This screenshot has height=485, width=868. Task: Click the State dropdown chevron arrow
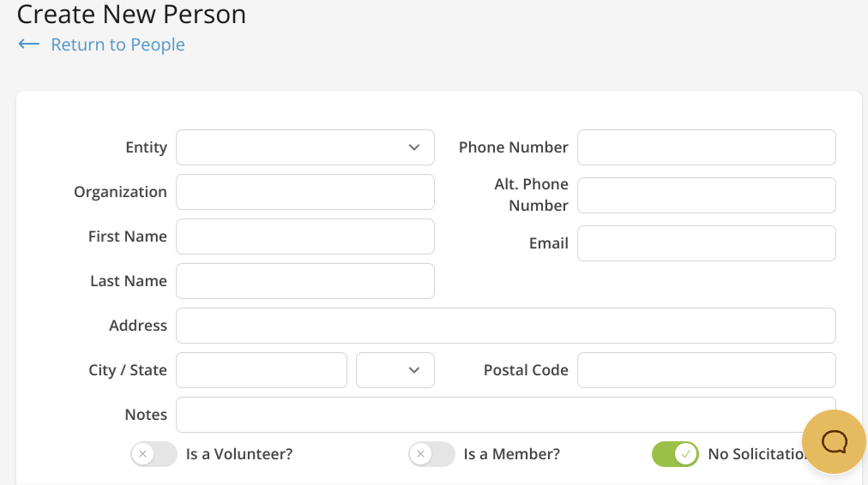414,370
